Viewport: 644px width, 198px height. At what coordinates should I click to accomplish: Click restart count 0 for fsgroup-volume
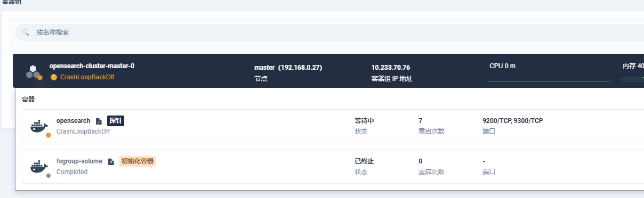pyautogui.click(x=421, y=161)
